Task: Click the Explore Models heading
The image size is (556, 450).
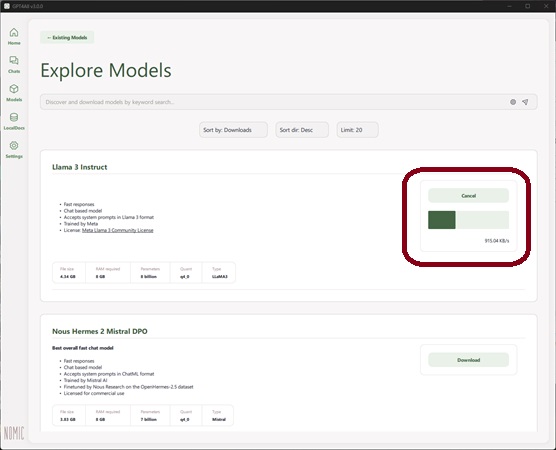Action: click(x=106, y=70)
